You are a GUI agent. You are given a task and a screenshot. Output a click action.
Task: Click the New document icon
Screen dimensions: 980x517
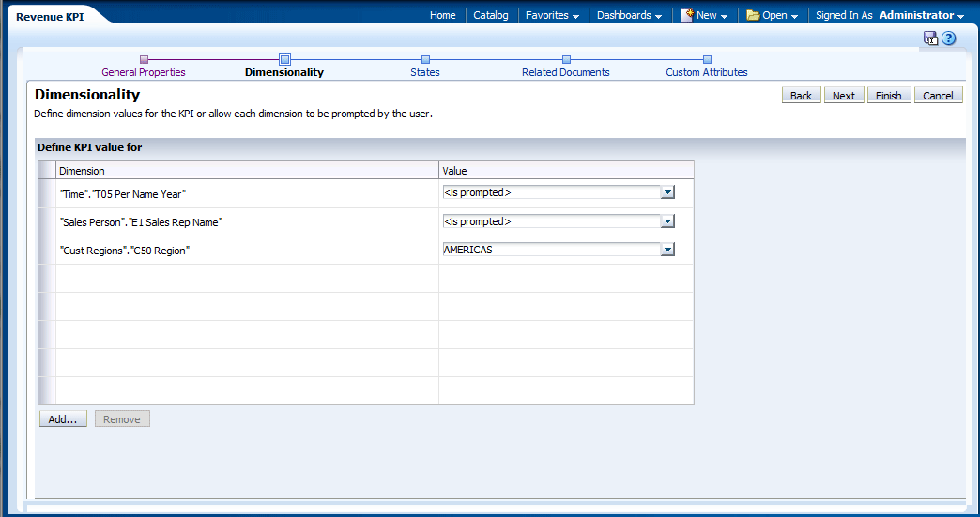(687, 15)
